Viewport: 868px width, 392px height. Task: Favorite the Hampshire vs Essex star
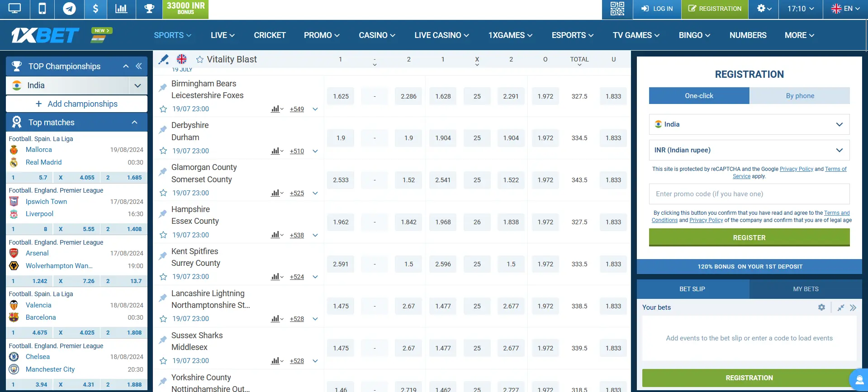click(163, 235)
